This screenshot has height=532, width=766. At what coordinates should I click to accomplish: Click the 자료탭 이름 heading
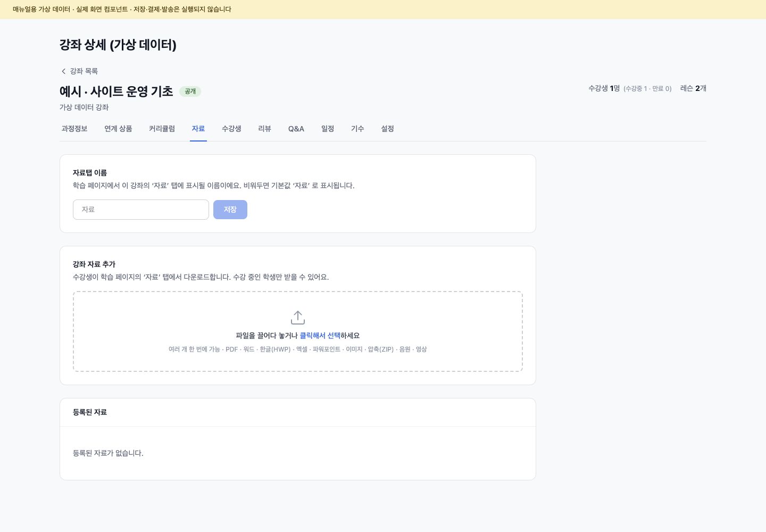pyautogui.click(x=90, y=173)
